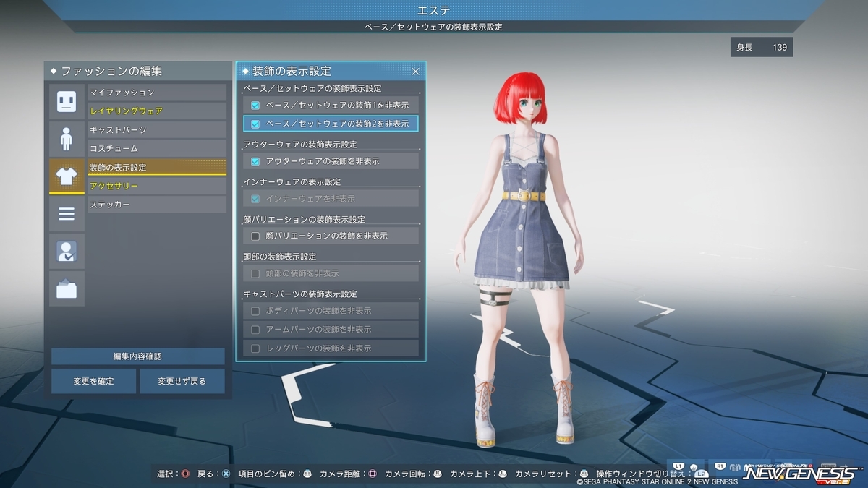Toggle ボディパーツの装飾を非表示 checkbox

tap(255, 311)
